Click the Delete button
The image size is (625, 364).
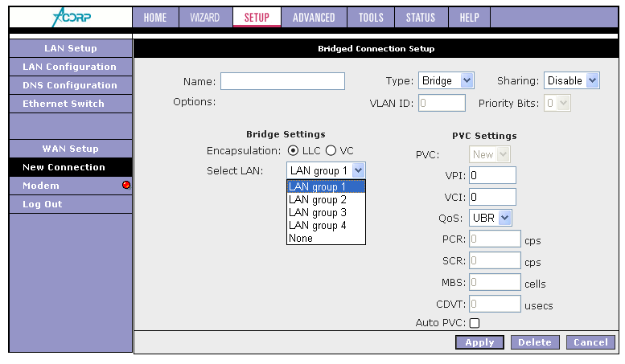534,342
